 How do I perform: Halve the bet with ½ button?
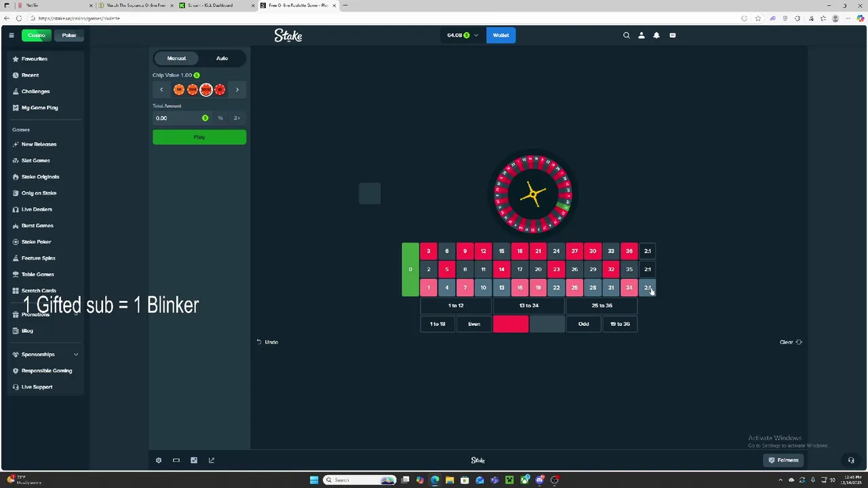point(220,118)
